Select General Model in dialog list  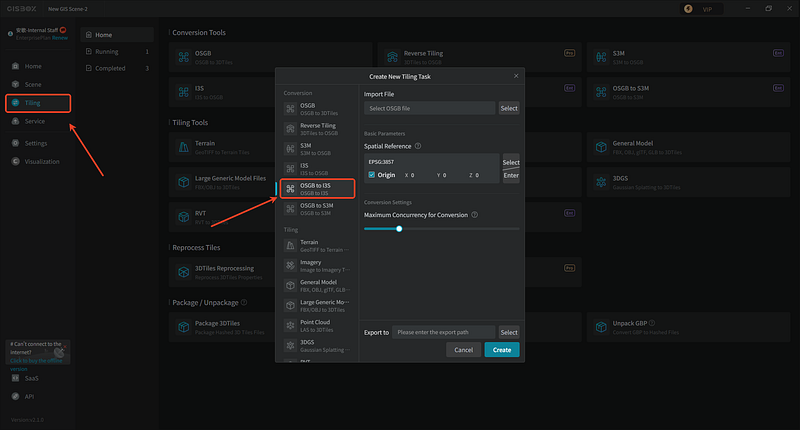coord(317,286)
